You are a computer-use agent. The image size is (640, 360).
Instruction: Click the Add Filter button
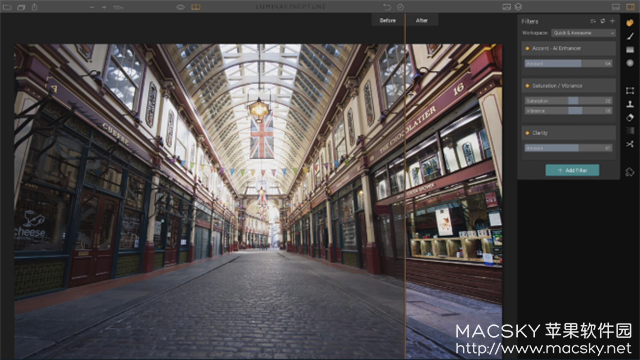[x=572, y=170]
